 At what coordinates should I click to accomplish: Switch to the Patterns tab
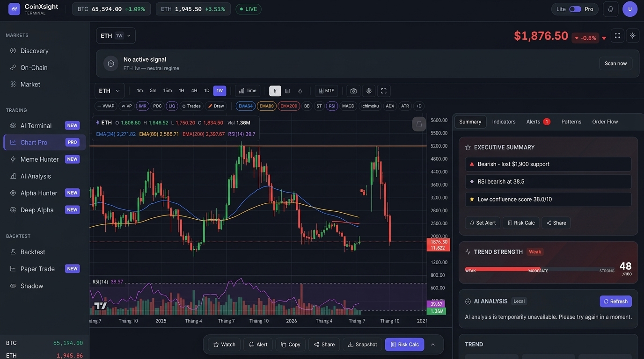tap(571, 122)
